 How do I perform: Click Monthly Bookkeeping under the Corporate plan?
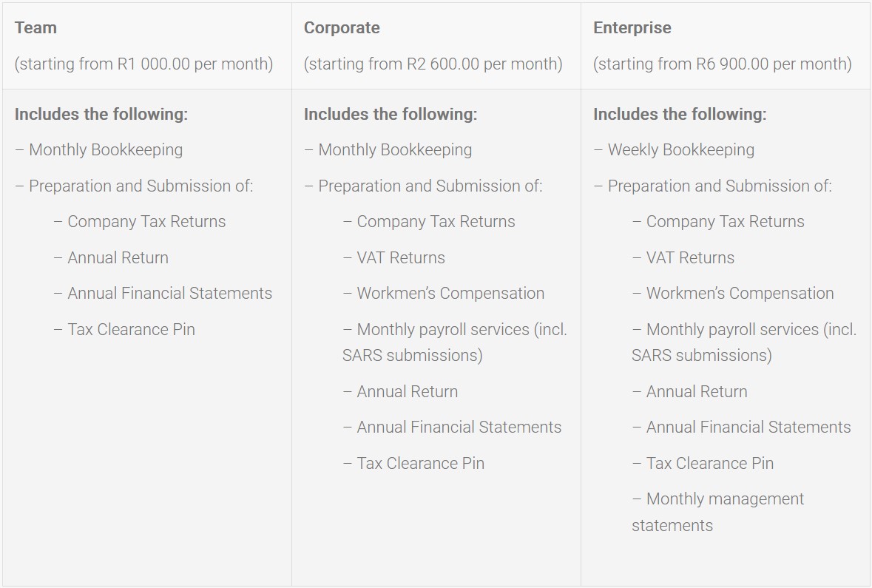(394, 150)
